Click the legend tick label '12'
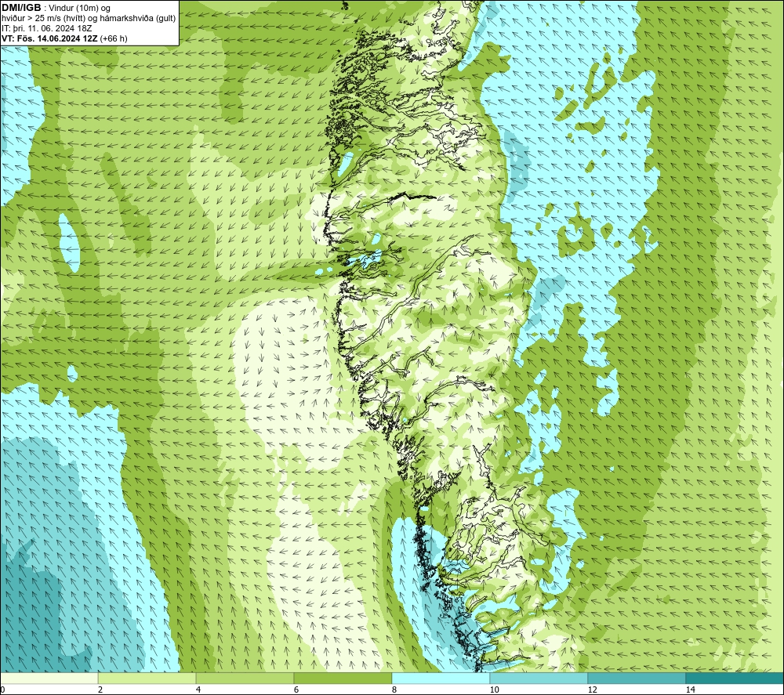 click(592, 690)
